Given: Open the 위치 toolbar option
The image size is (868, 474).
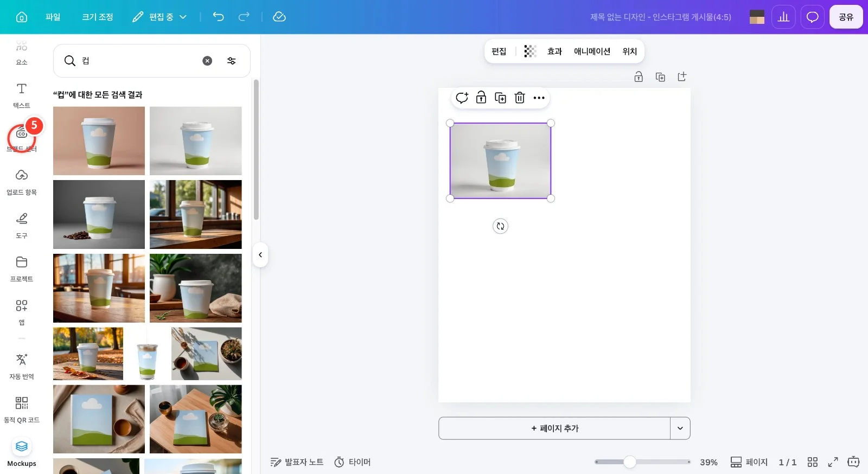Looking at the screenshot, I should click(x=629, y=52).
